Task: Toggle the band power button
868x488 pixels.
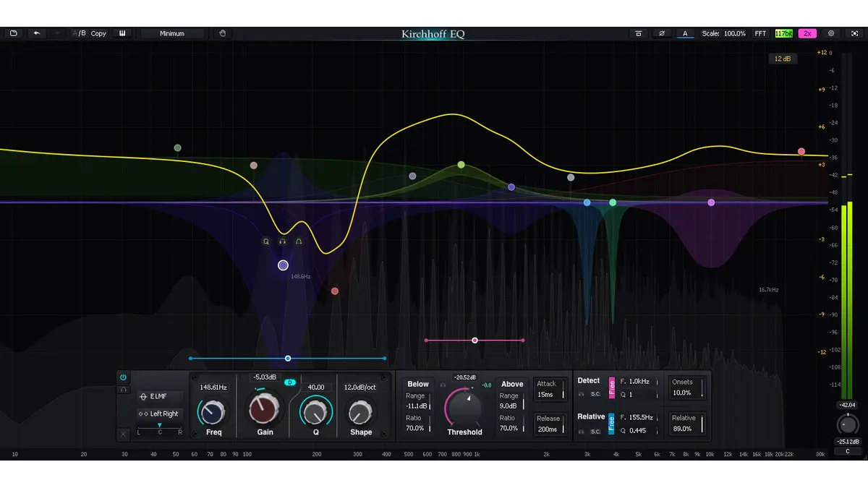Action: coord(123,377)
